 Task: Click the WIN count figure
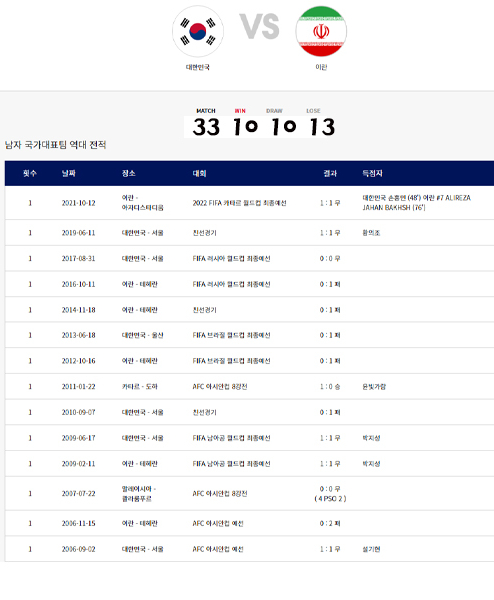coord(245,127)
